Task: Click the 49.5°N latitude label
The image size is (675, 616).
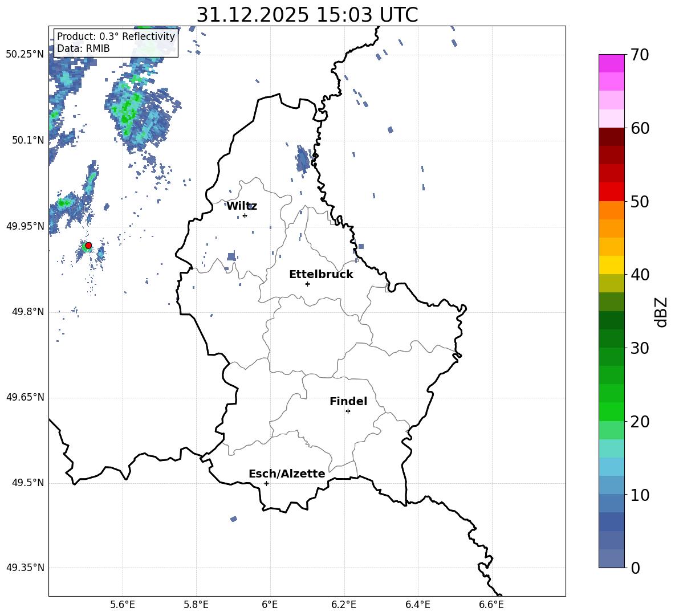Action: click(x=28, y=483)
